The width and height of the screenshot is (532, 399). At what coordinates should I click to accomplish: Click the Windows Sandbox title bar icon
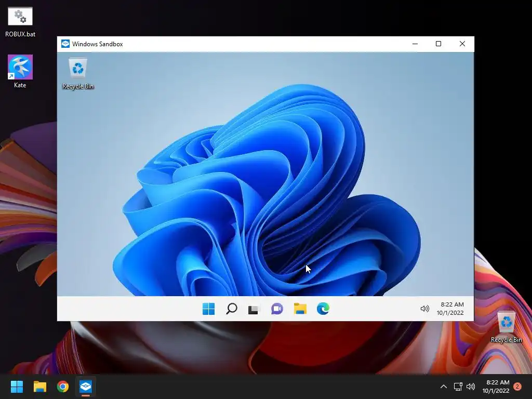tap(65, 44)
